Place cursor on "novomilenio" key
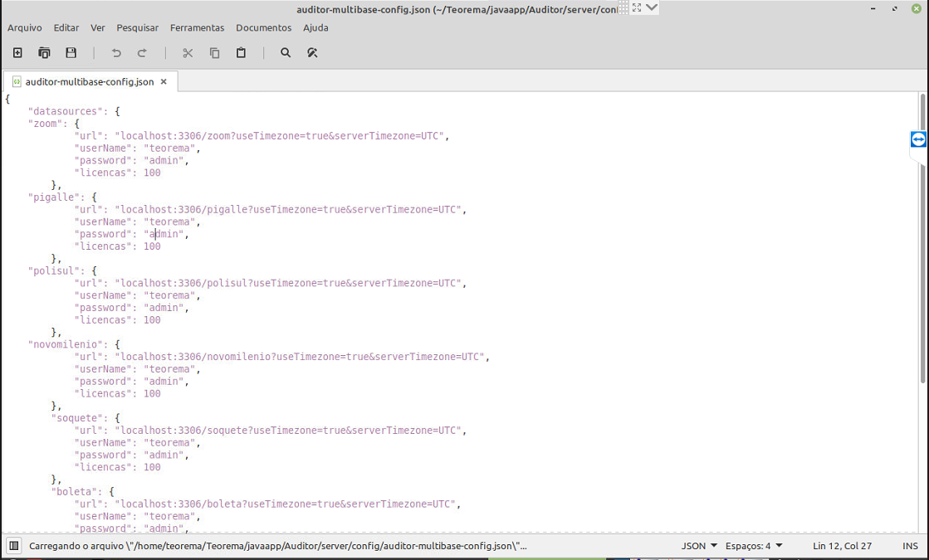This screenshot has height=560, width=929. pyautogui.click(x=66, y=344)
